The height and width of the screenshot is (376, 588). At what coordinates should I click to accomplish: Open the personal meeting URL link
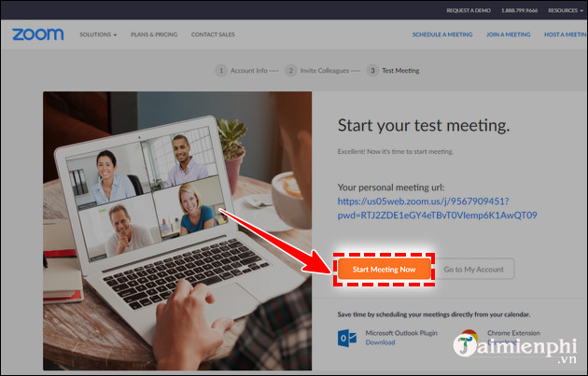click(x=437, y=208)
